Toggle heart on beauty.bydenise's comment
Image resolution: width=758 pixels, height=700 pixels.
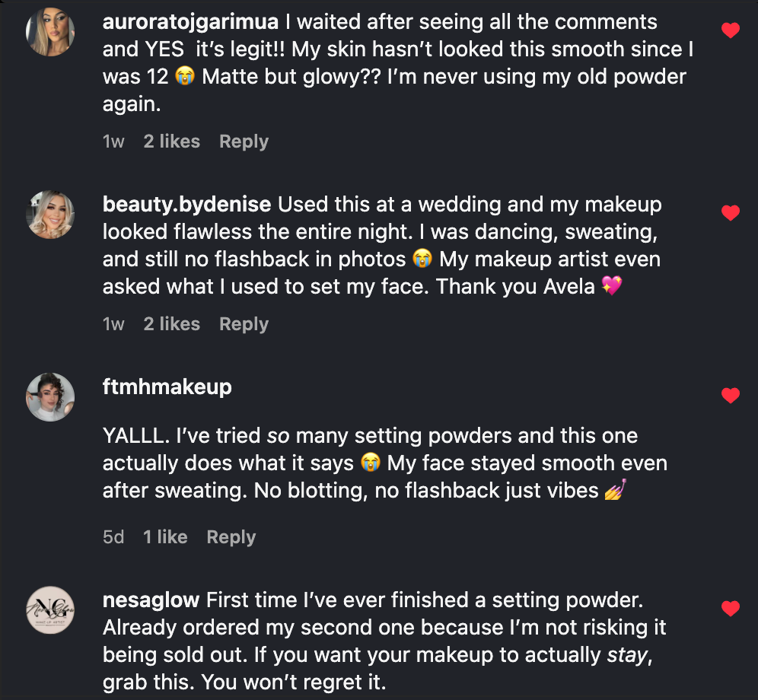point(730,213)
